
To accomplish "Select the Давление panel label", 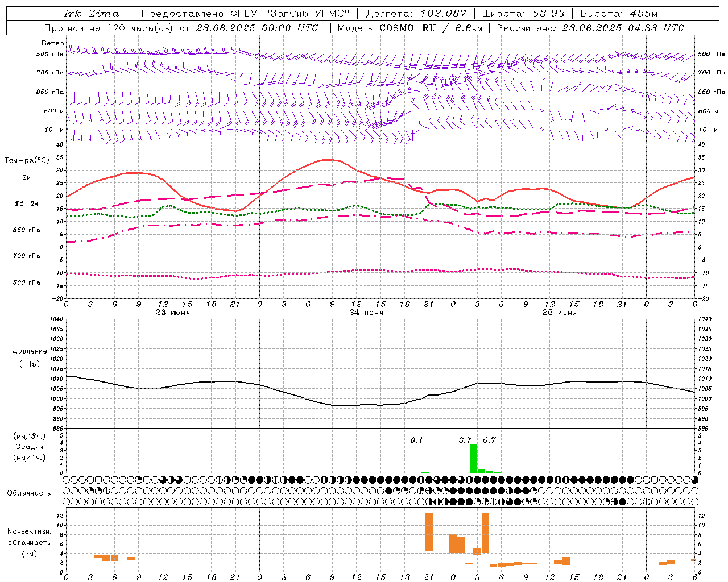I will pyautogui.click(x=30, y=351).
